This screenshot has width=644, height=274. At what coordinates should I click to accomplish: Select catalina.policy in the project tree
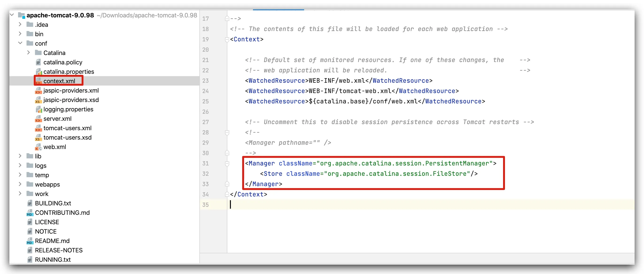coord(63,62)
